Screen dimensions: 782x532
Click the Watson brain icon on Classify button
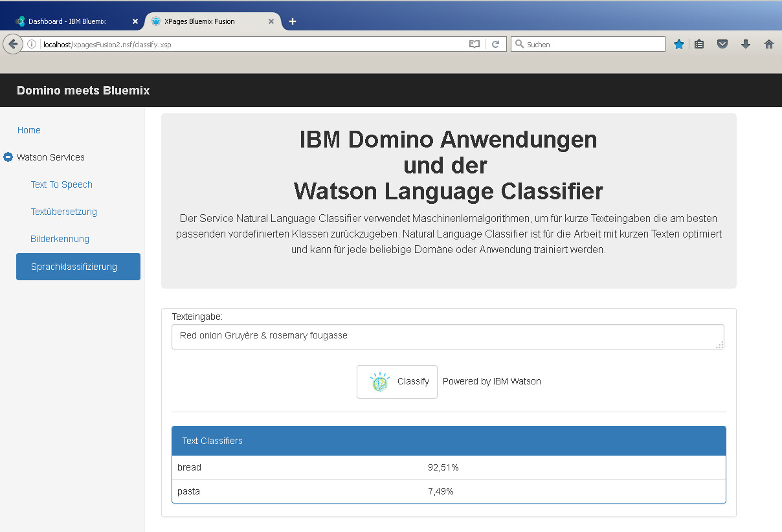pyautogui.click(x=379, y=382)
